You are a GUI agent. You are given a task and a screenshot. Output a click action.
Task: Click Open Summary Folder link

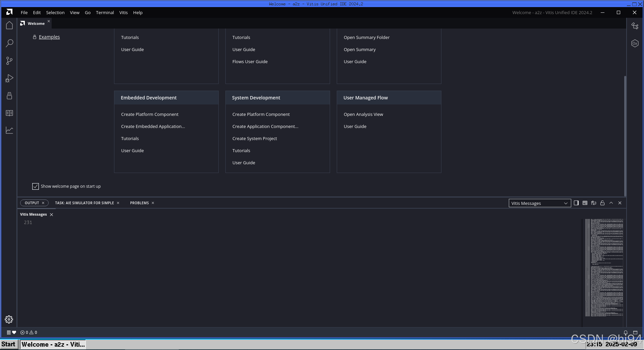click(x=367, y=37)
